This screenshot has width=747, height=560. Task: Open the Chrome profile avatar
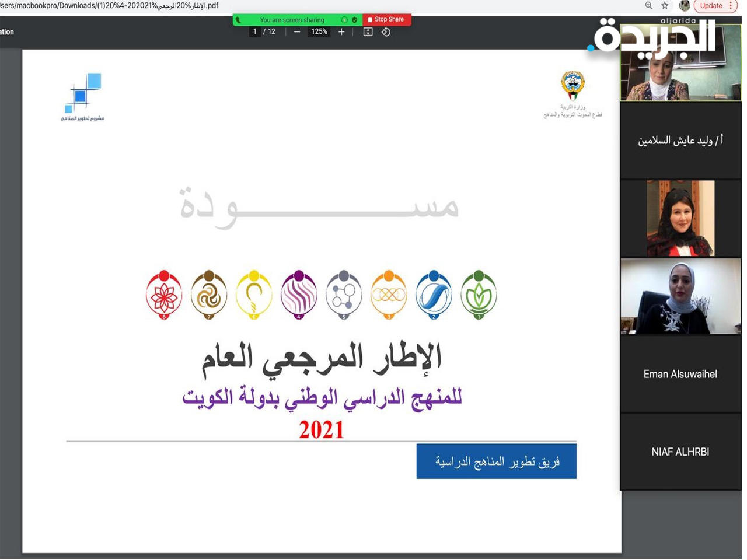coord(685,6)
